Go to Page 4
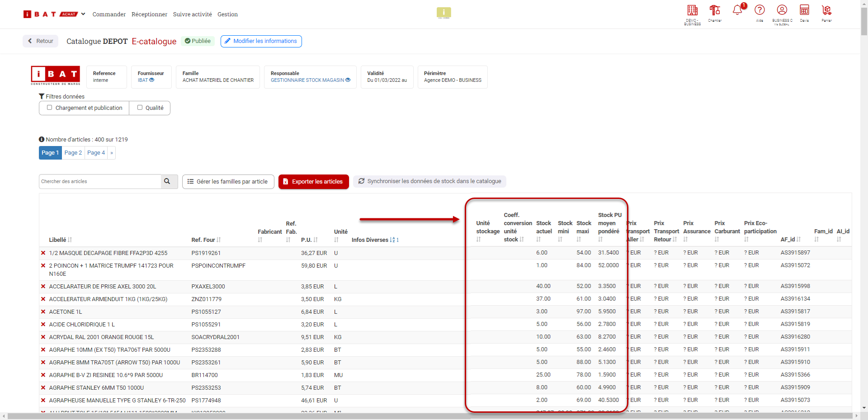 click(x=96, y=153)
